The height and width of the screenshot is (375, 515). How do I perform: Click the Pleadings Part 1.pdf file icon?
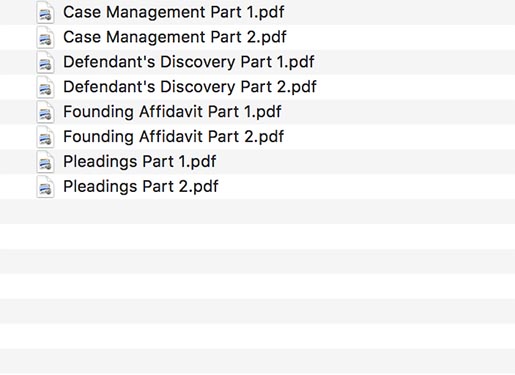(45, 162)
